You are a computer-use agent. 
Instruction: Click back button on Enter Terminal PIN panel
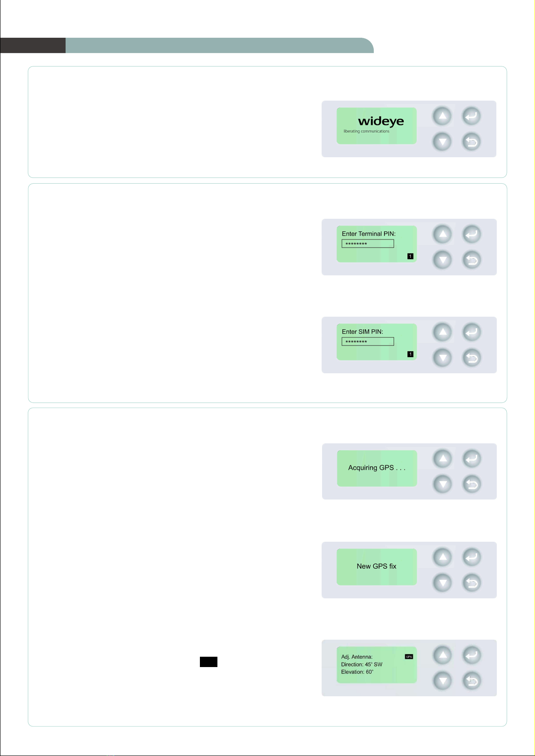coord(472,260)
